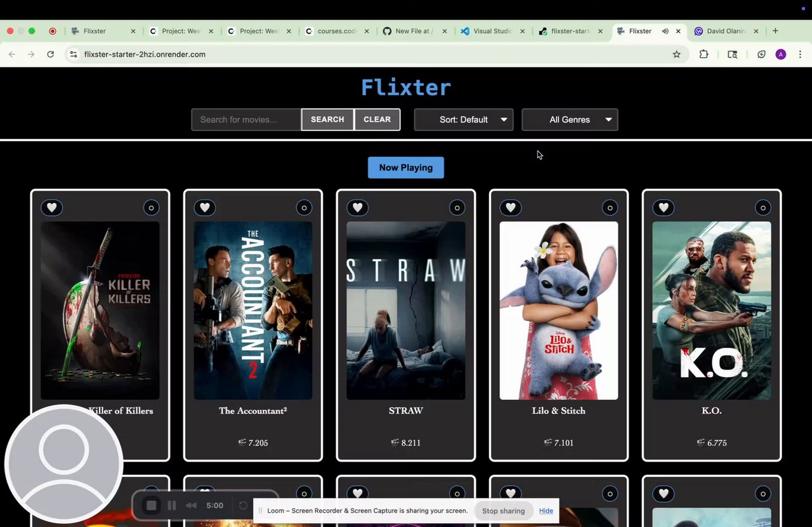Close the David Olanira tab
812x527 pixels.
(756, 31)
